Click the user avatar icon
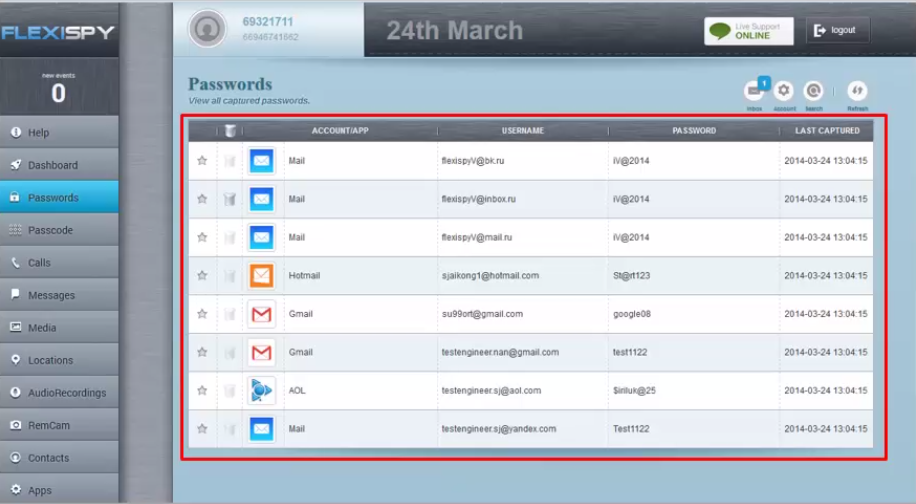Screen dimensions: 916x504 click(x=207, y=29)
